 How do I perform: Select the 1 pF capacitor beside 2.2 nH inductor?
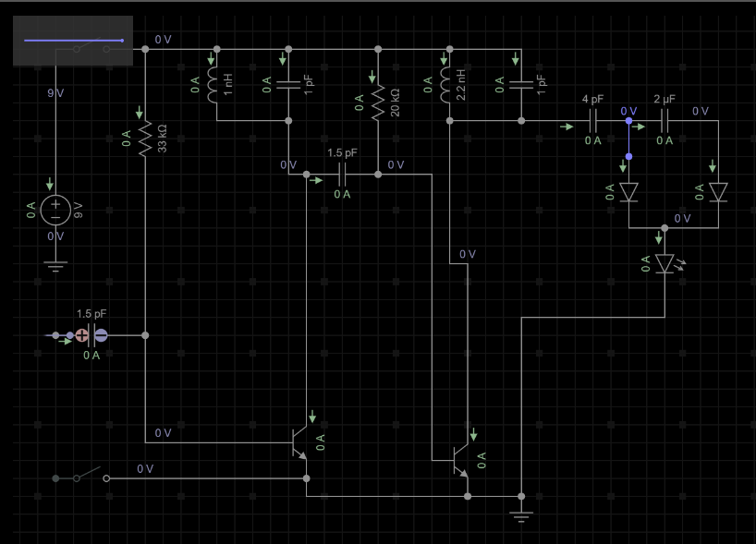[x=521, y=85]
